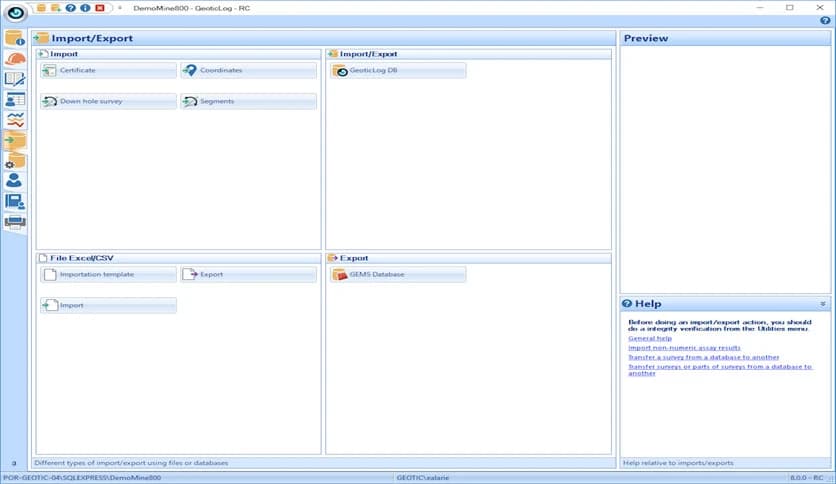Click the Down hole survey import button
Screen dimensions: 836x484
(109, 102)
